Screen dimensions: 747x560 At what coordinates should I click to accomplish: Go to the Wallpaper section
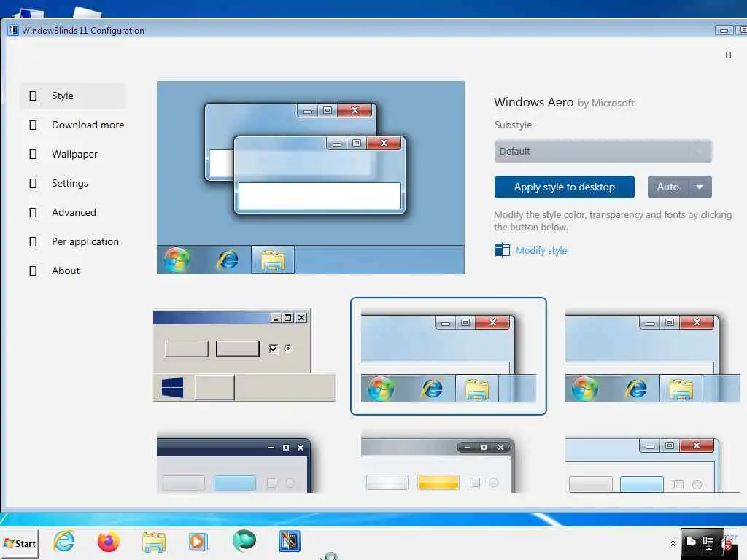(72, 154)
